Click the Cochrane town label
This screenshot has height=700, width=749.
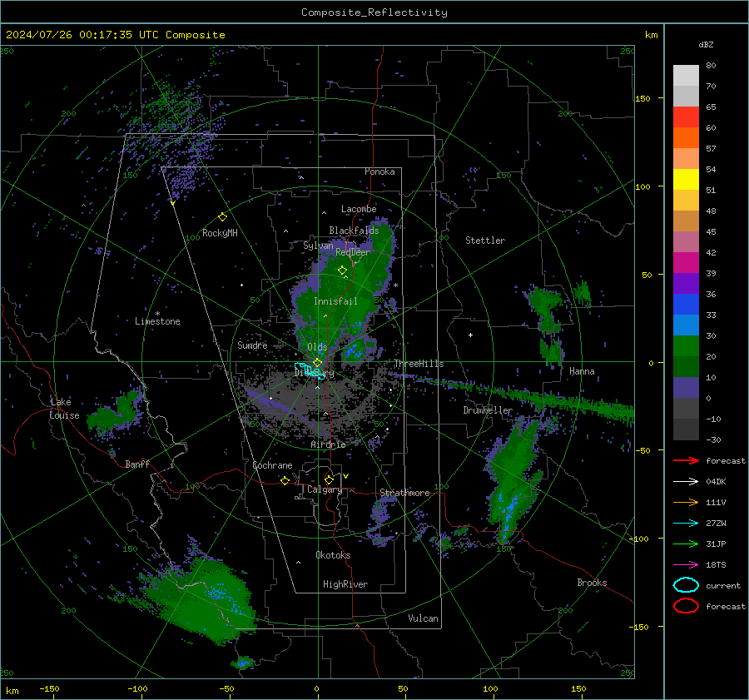click(x=272, y=465)
